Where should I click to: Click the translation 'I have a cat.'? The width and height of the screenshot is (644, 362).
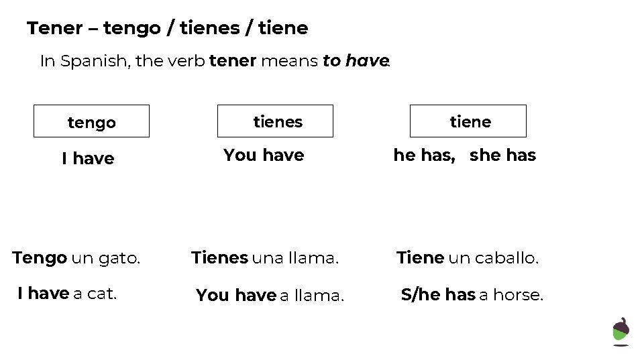[x=67, y=294]
